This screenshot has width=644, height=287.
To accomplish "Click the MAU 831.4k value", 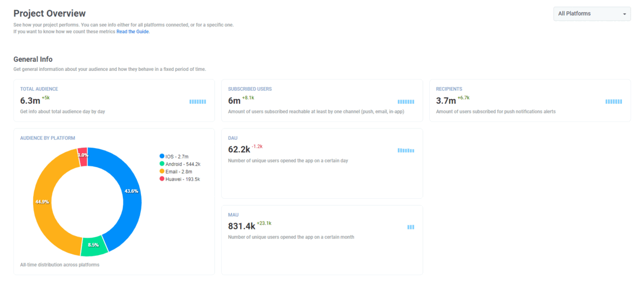I will coord(241,226).
